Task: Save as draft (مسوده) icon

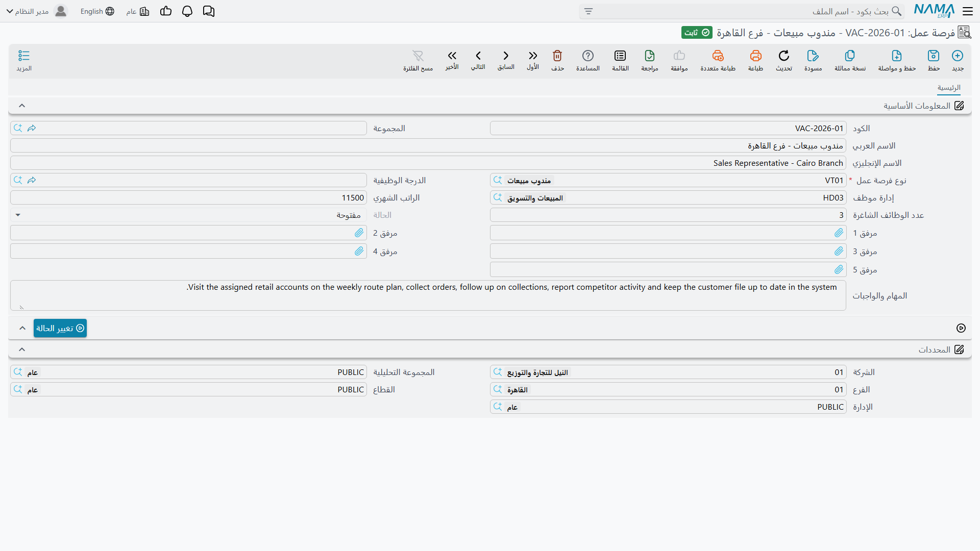Action: coord(813,60)
